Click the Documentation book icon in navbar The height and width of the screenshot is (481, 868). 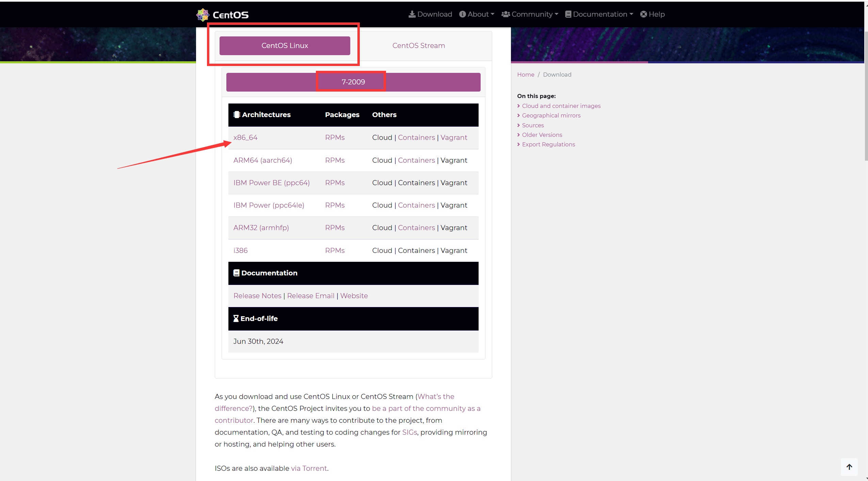[568, 14]
